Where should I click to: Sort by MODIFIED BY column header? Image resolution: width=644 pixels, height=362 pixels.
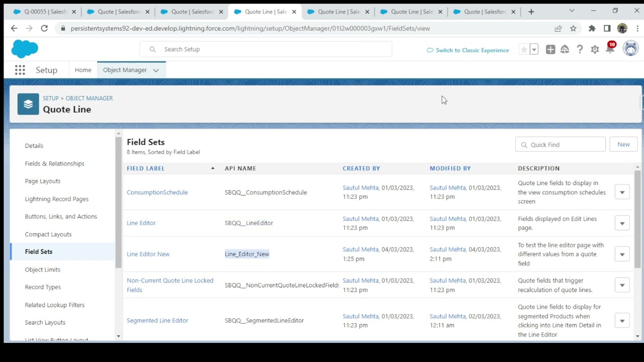point(450,168)
